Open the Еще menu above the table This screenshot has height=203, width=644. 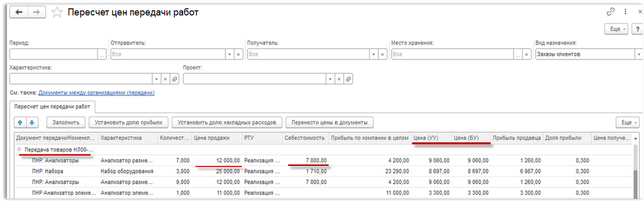(626, 122)
